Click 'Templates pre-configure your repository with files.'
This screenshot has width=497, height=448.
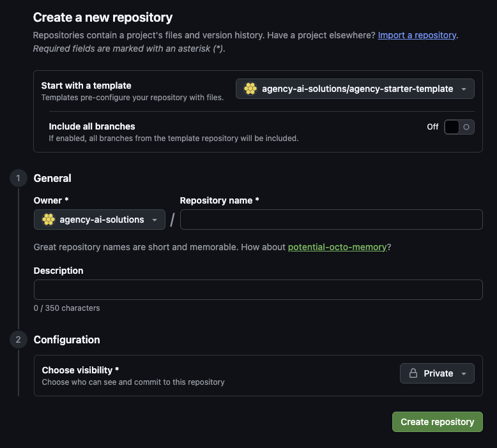[132, 98]
